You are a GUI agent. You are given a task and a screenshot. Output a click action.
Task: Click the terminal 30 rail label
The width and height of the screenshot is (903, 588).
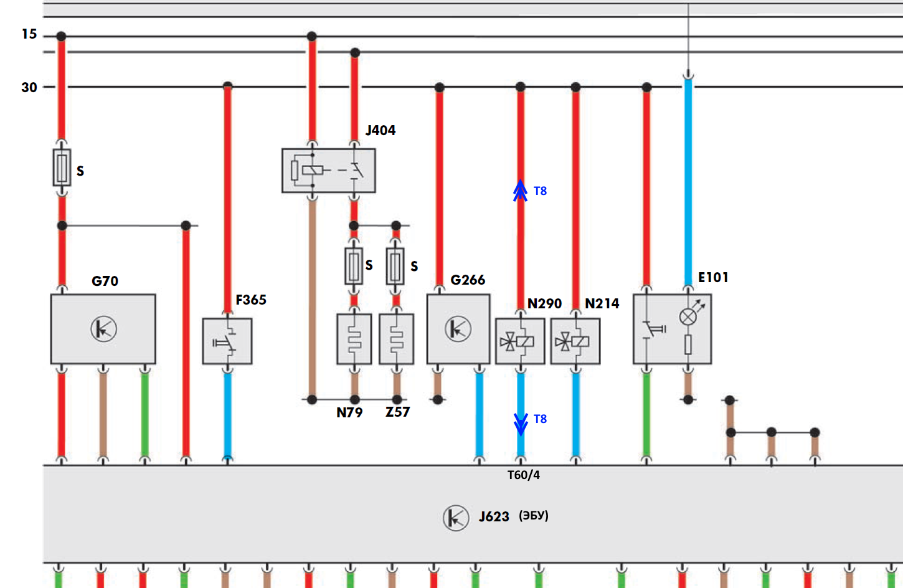(29, 87)
